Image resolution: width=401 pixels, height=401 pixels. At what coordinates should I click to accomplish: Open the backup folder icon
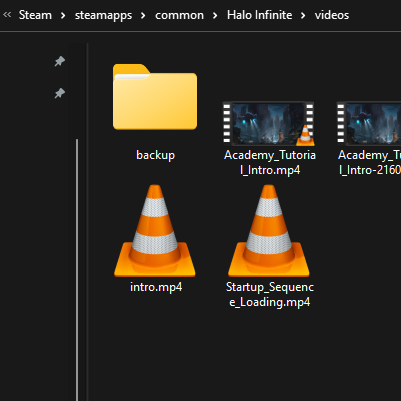155,97
